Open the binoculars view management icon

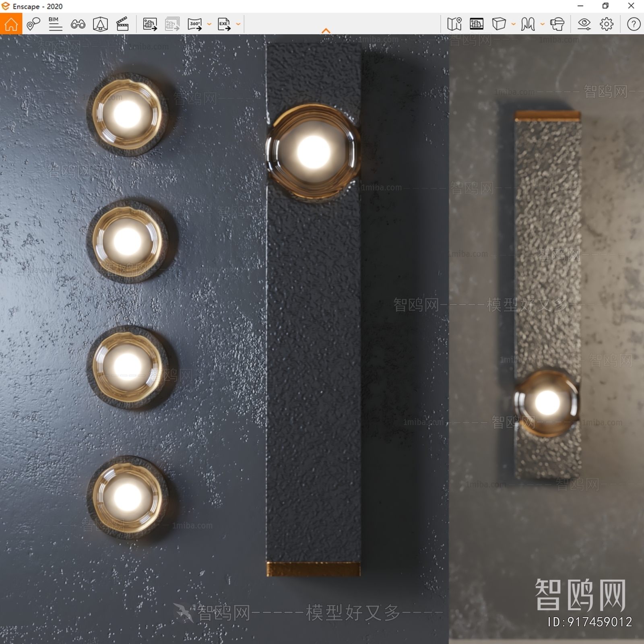click(78, 25)
